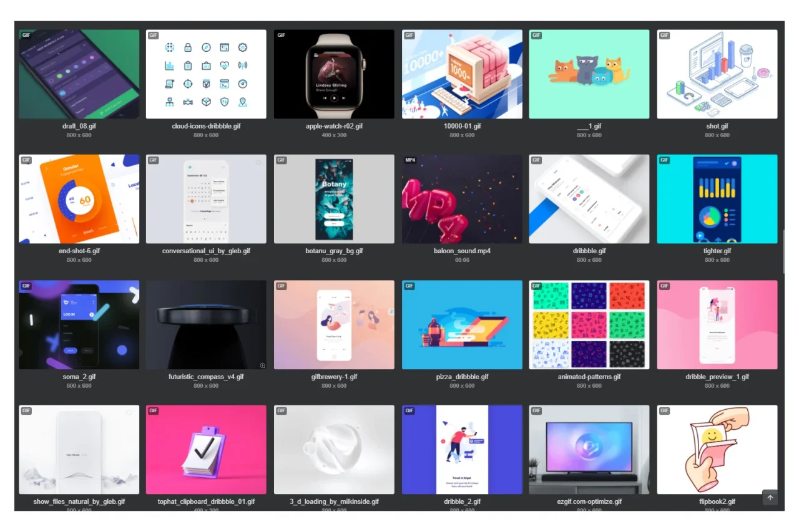Screen dimensions: 799x532
Task: Click the file name apple-watch-r02.gif
Action: pos(334,126)
